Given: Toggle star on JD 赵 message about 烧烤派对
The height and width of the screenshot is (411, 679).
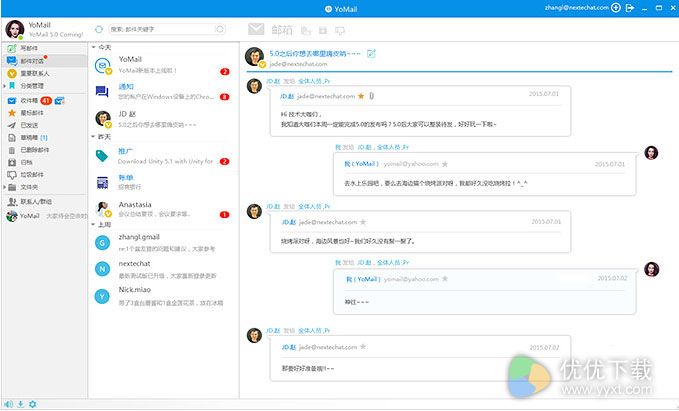Looking at the screenshot, I should click(363, 222).
